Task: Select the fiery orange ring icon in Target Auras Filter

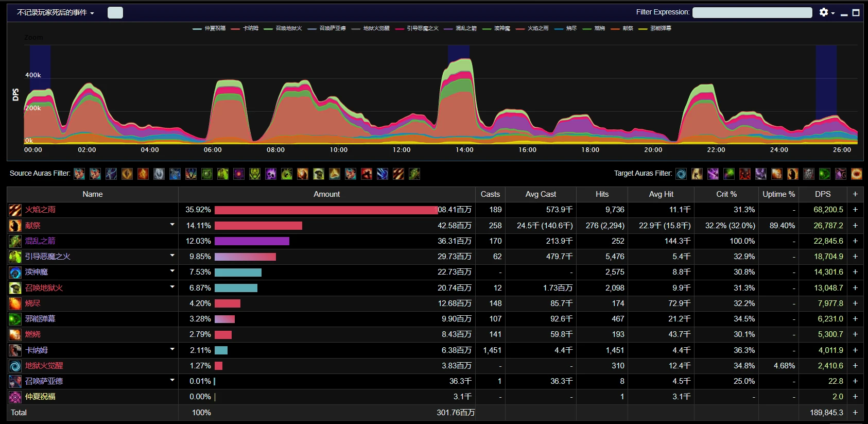Action: click(x=857, y=174)
